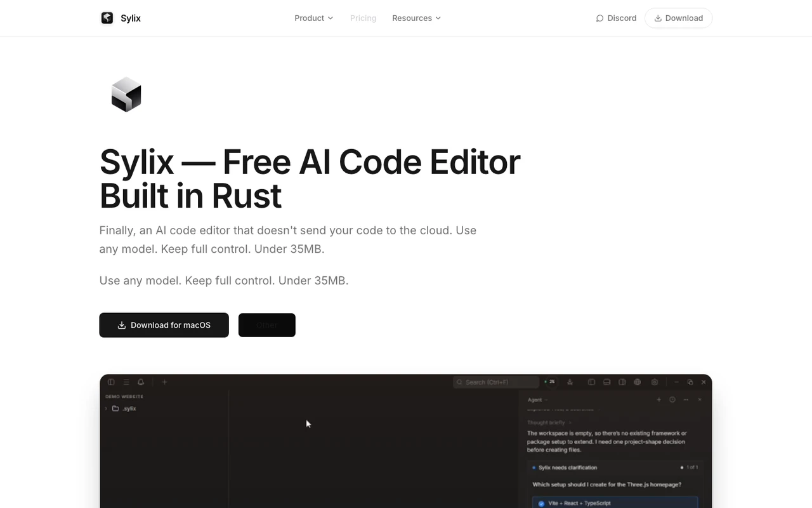Image resolution: width=812 pixels, height=508 pixels.
Task: Open chat history via the clock icon
Action: click(x=672, y=400)
